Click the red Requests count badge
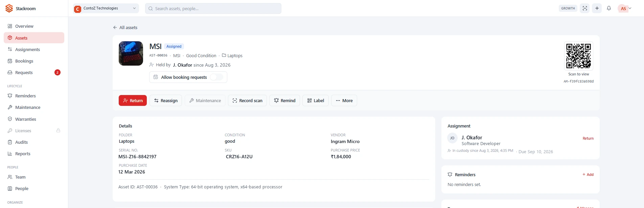The image size is (644, 208). 57,72
